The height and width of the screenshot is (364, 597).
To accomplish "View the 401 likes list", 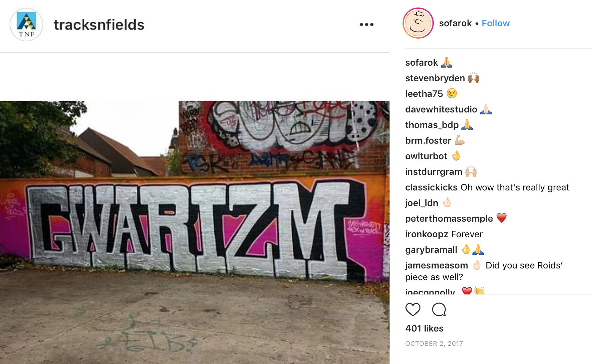I will [424, 328].
